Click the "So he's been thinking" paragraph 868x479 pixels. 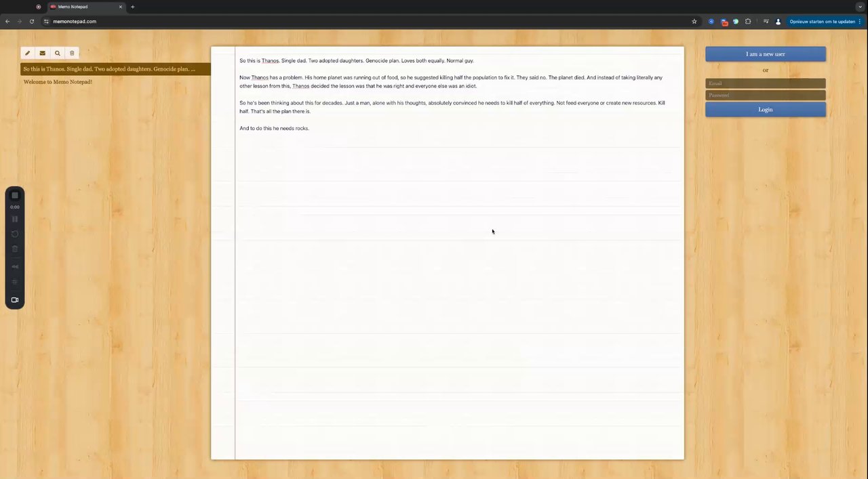452,107
